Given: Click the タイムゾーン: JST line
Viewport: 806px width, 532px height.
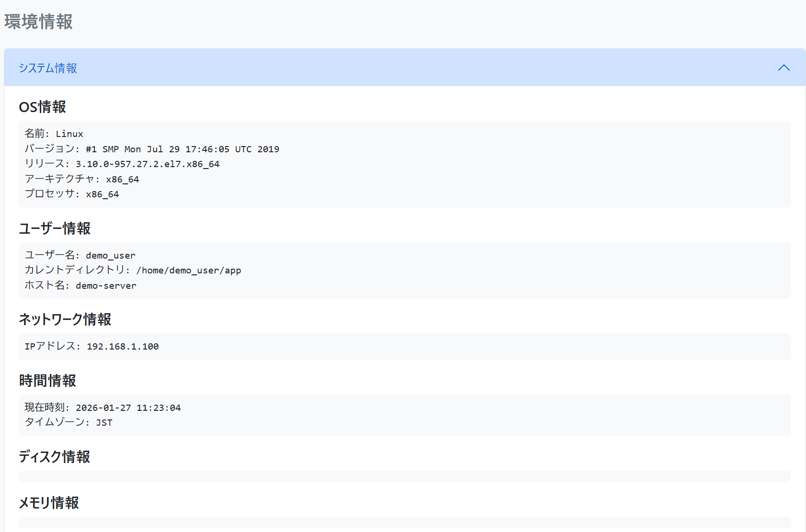Looking at the screenshot, I should [x=69, y=422].
